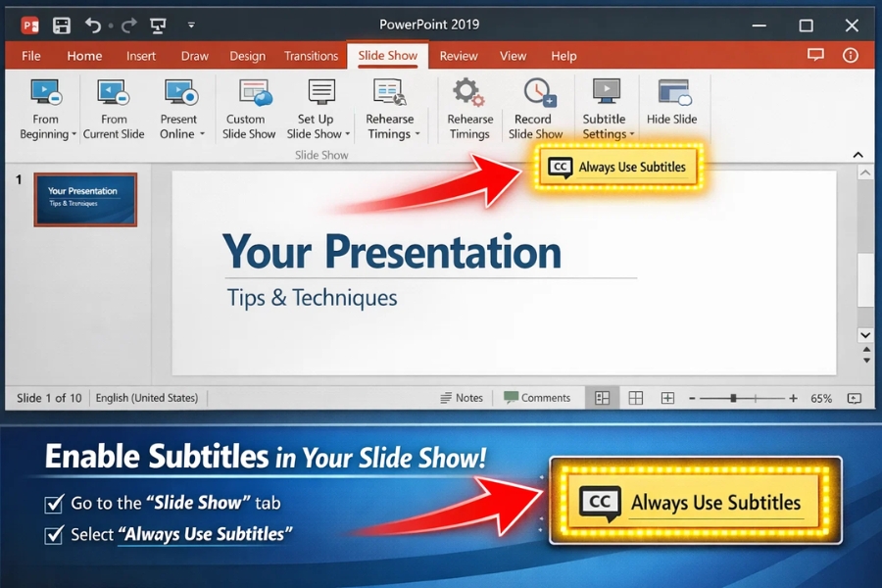Viewport: 882px width, 588px height.
Task: Open Subtitle Settings
Action: click(605, 106)
